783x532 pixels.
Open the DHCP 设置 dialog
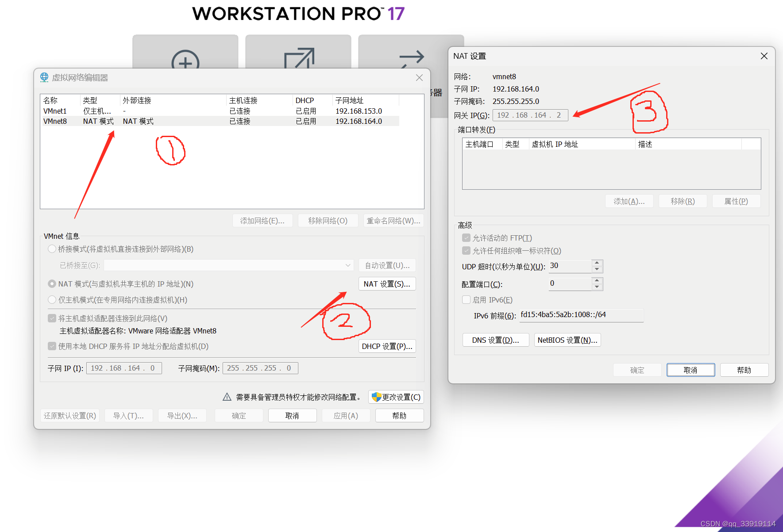click(x=387, y=346)
